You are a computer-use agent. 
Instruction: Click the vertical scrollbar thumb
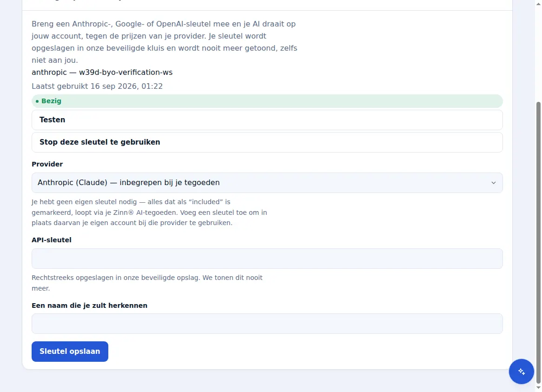[538, 242]
